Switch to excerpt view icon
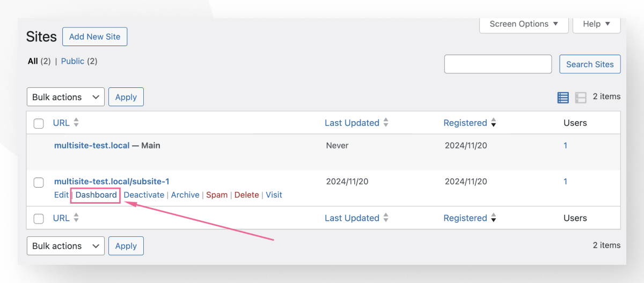Screen dimensions: 644x283 click(x=581, y=98)
